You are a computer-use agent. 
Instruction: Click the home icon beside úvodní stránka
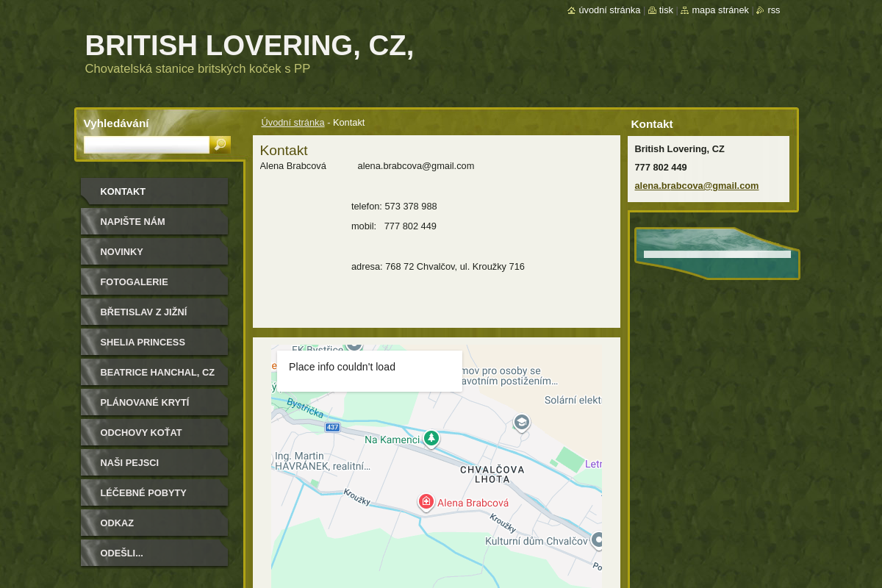pyautogui.click(x=571, y=10)
